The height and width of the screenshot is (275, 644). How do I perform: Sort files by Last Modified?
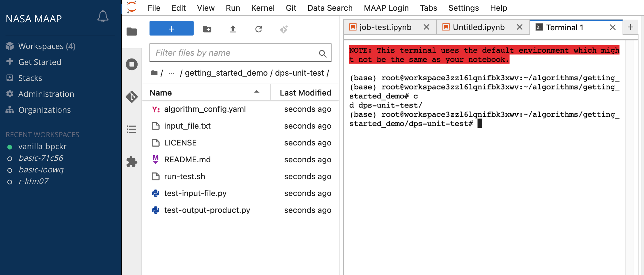[x=305, y=93]
